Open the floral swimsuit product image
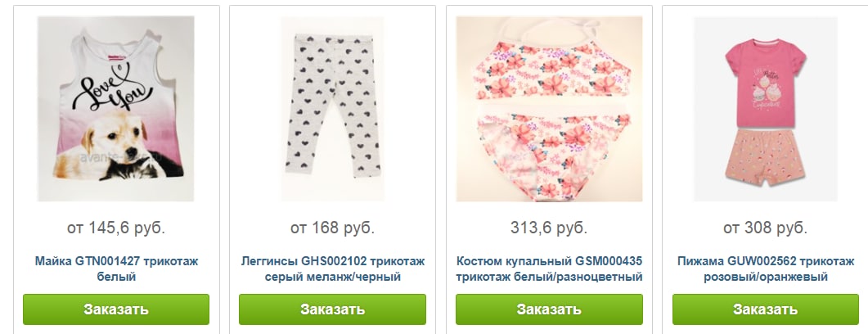868x334 pixels. (x=549, y=109)
